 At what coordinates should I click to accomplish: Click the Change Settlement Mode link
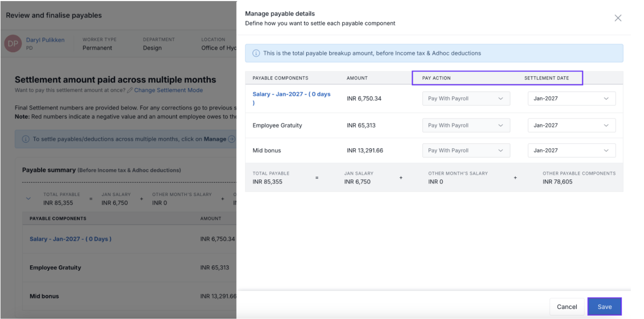(x=168, y=90)
